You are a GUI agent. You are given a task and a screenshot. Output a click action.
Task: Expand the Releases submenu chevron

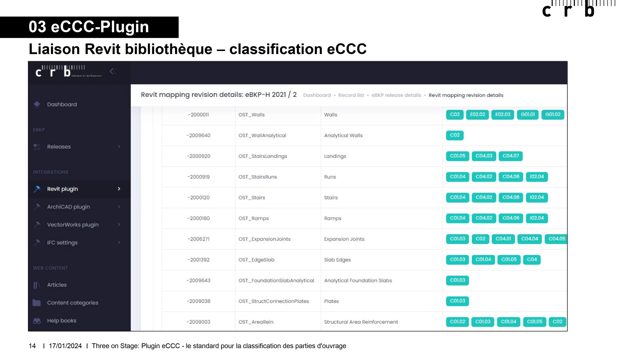119,147
